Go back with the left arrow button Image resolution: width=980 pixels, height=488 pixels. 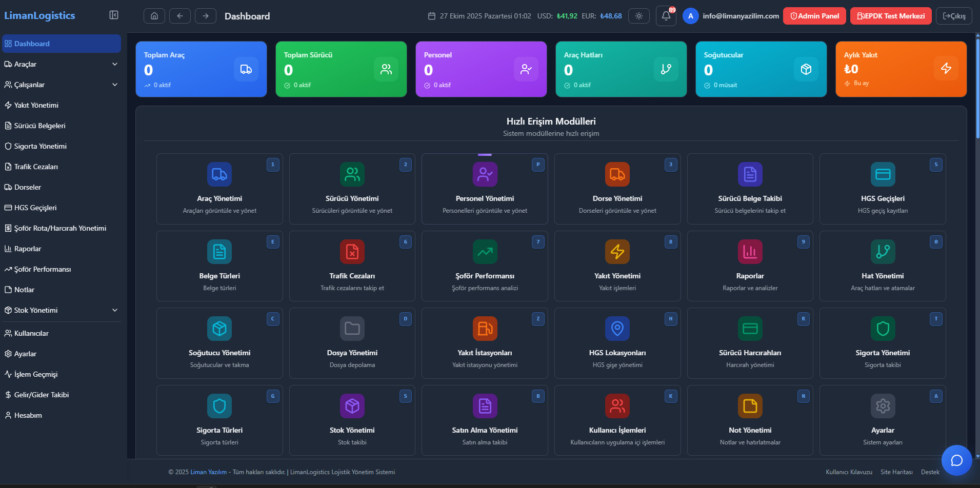(180, 16)
